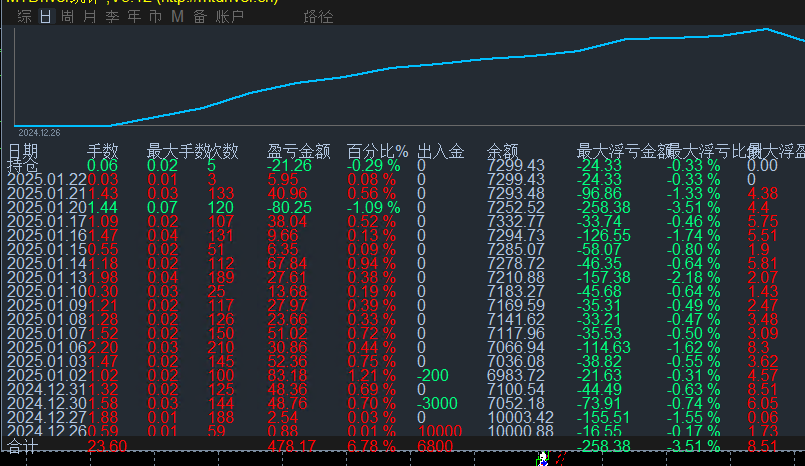Screen dimensions: 805x466
Task: Select the 2025.01.17 date row
Action: [x=47, y=222]
